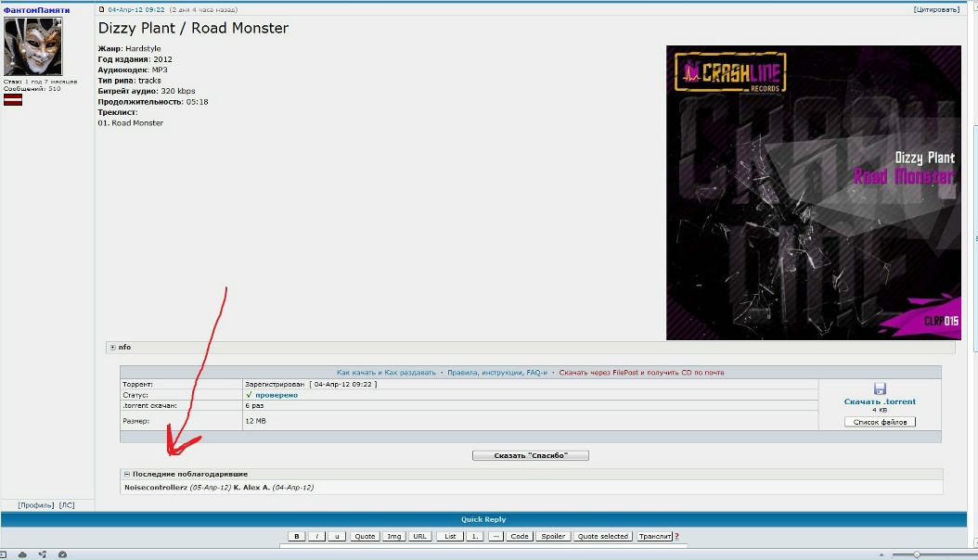This screenshot has height=560, width=978.
Task: Click the Crashline Records album cover image
Action: tap(813, 193)
